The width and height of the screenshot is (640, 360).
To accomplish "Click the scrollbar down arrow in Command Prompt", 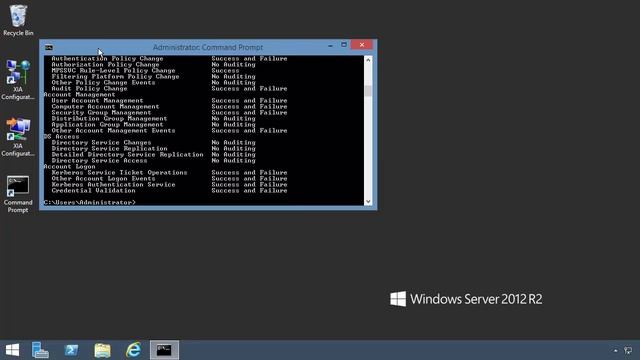I will pyautogui.click(x=368, y=201).
